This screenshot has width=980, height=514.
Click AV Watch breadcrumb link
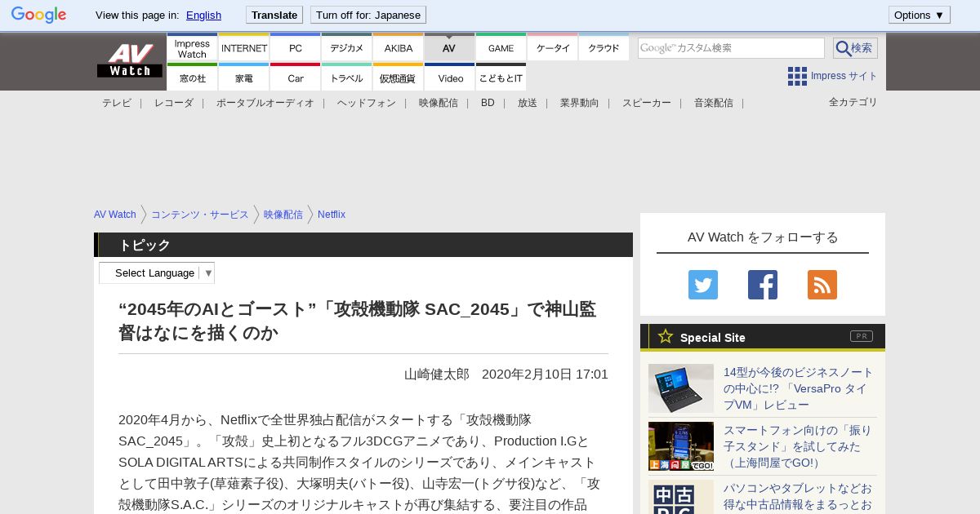pos(115,215)
